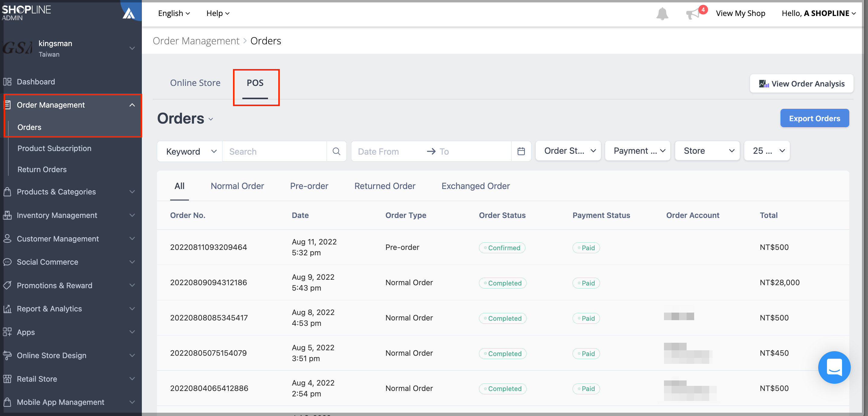Click the Retail Store shop icon
The image size is (868, 416).
pyautogui.click(x=8, y=379)
